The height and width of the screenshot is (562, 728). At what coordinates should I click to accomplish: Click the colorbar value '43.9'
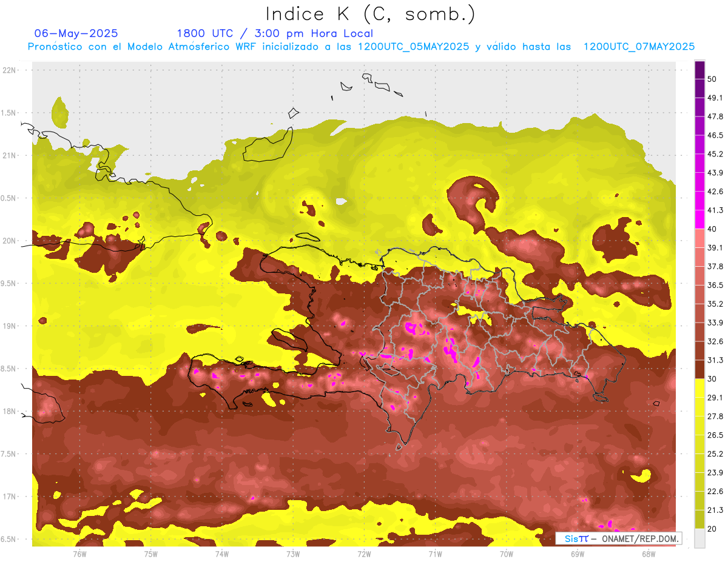715,173
